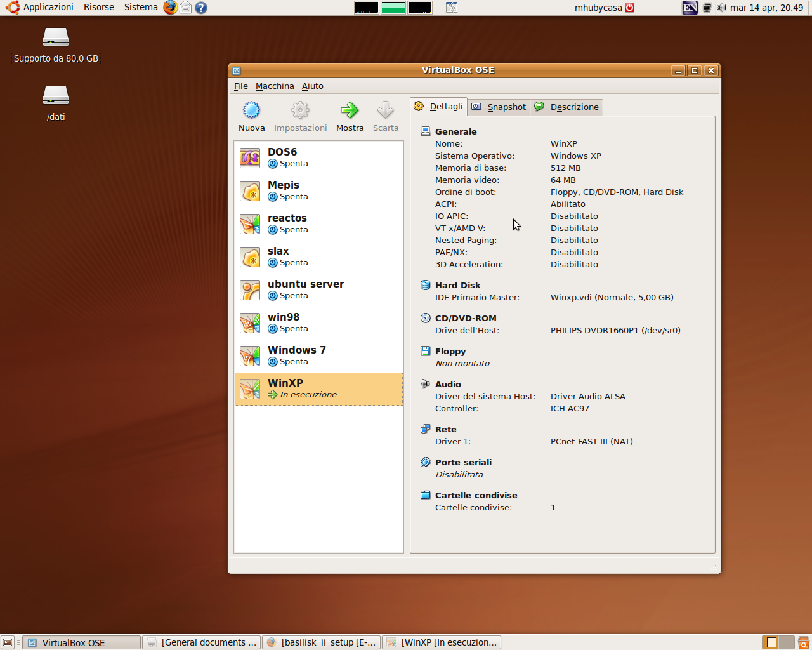Open the clock showing mar 14 apr
The width and height of the screenshot is (812, 650).
point(766,8)
